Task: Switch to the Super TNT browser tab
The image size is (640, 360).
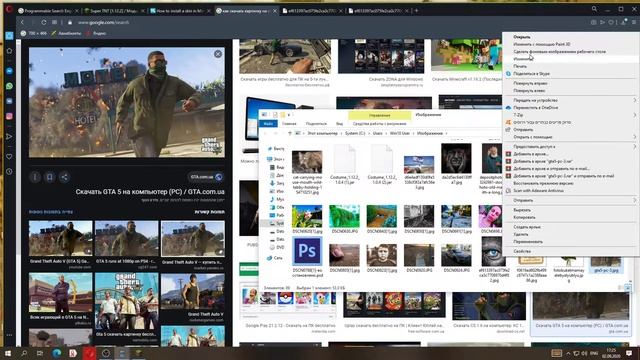Action: pos(115,11)
